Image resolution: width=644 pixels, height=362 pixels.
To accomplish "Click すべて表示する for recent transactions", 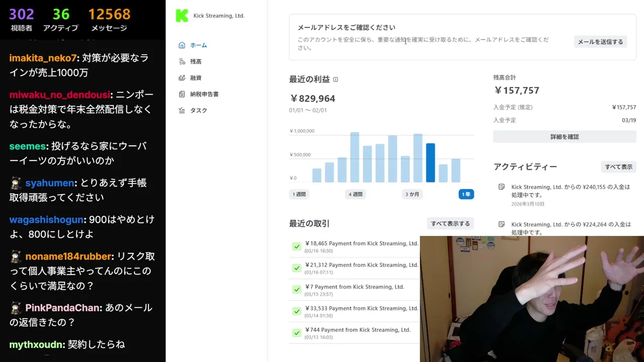I will (x=450, y=224).
